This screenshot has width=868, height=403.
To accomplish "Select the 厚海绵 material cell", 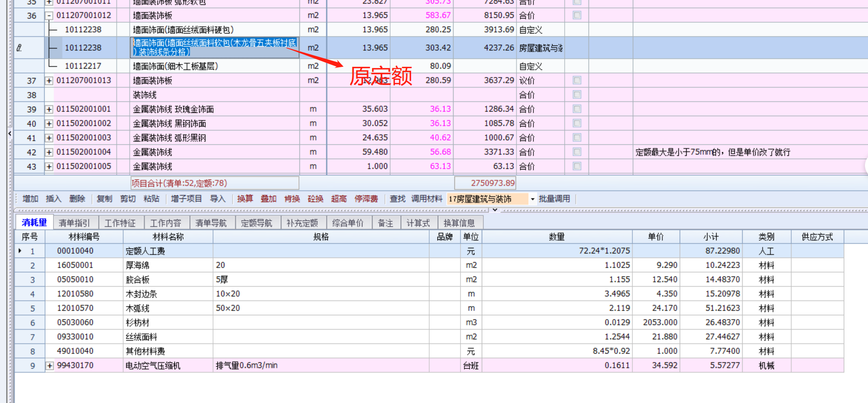I will (x=168, y=265).
